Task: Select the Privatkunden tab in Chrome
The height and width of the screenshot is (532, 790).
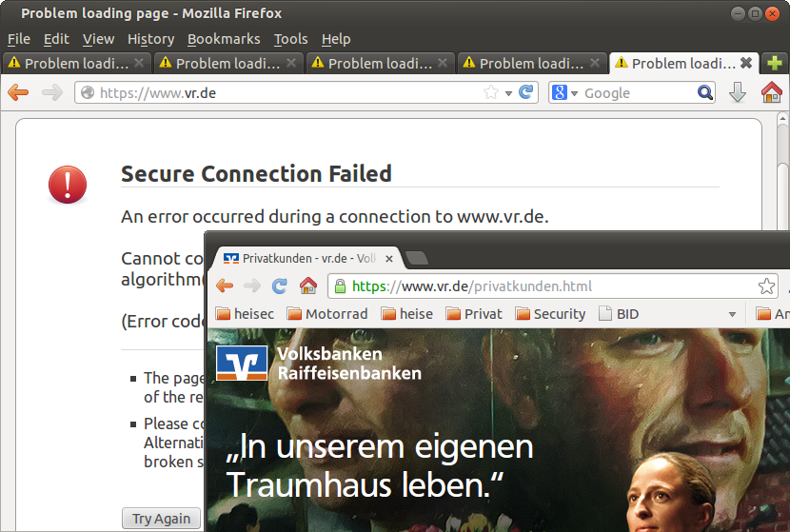Action: (x=308, y=259)
